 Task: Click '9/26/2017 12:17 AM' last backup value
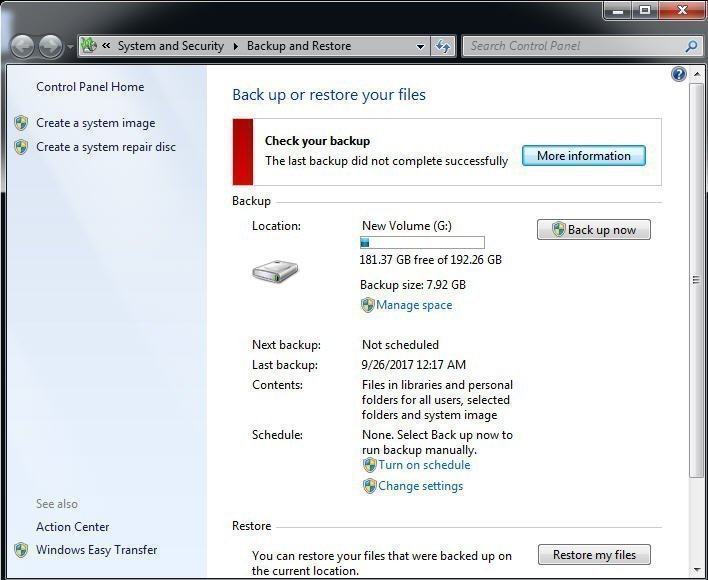pos(414,365)
